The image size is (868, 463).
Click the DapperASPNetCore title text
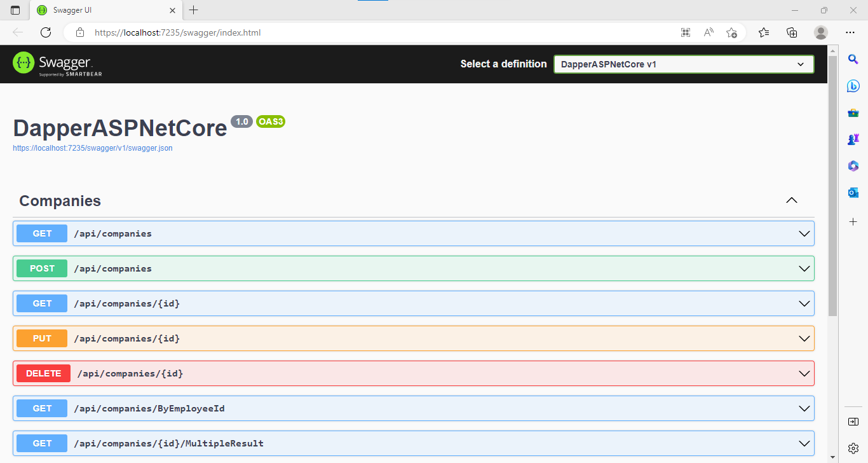[120, 128]
